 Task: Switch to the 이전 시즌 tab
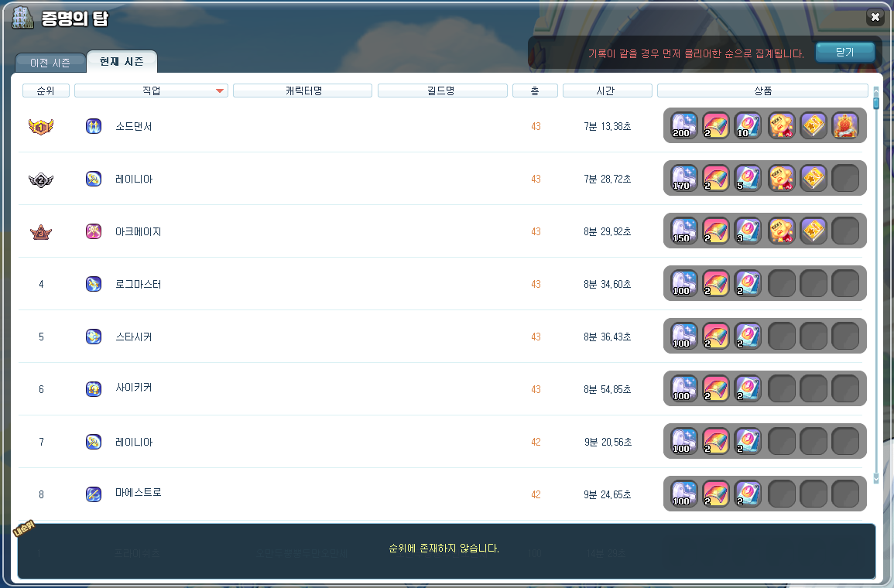(50, 63)
